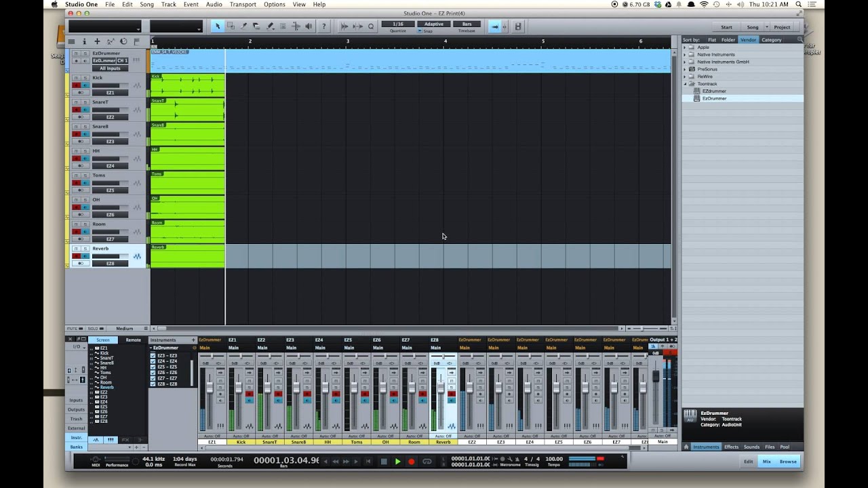Viewport: 868px width, 488px height.
Task: Select the Range tool in the toolbar
Action: [x=231, y=26]
